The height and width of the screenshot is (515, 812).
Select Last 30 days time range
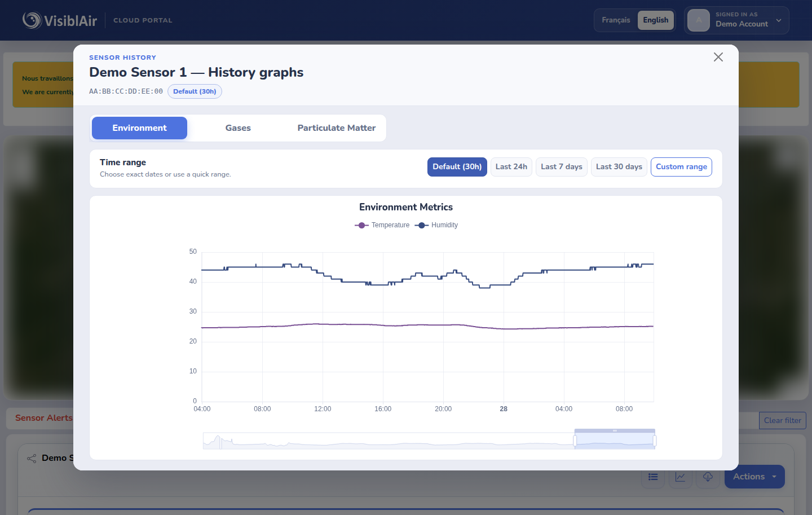(619, 167)
